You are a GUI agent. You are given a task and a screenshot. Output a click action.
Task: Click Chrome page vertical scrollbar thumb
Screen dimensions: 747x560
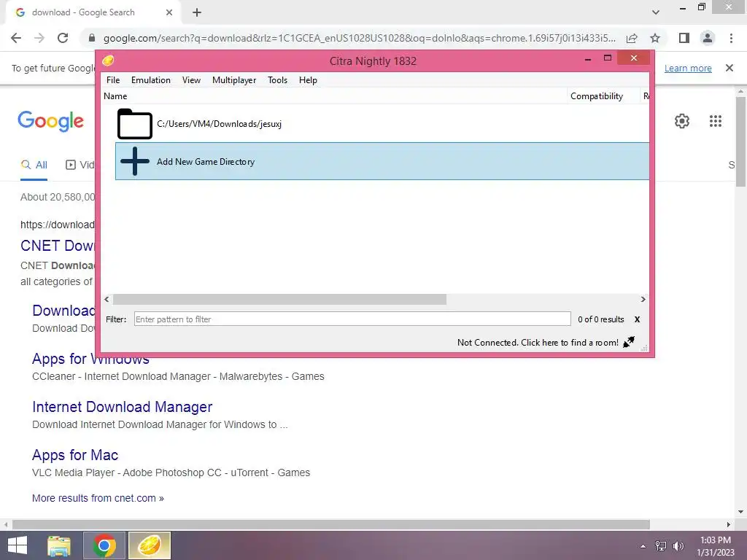(x=741, y=142)
